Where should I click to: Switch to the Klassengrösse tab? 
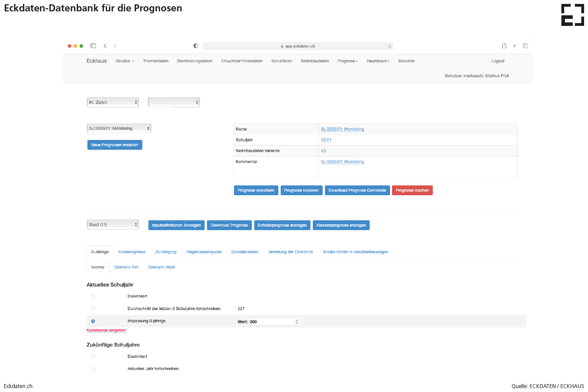(132, 252)
